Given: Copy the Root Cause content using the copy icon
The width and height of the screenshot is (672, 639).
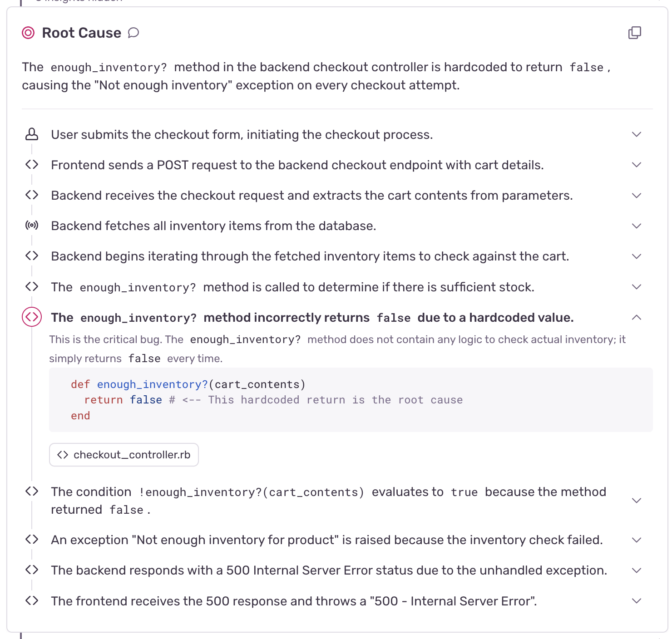Looking at the screenshot, I should tap(635, 33).
